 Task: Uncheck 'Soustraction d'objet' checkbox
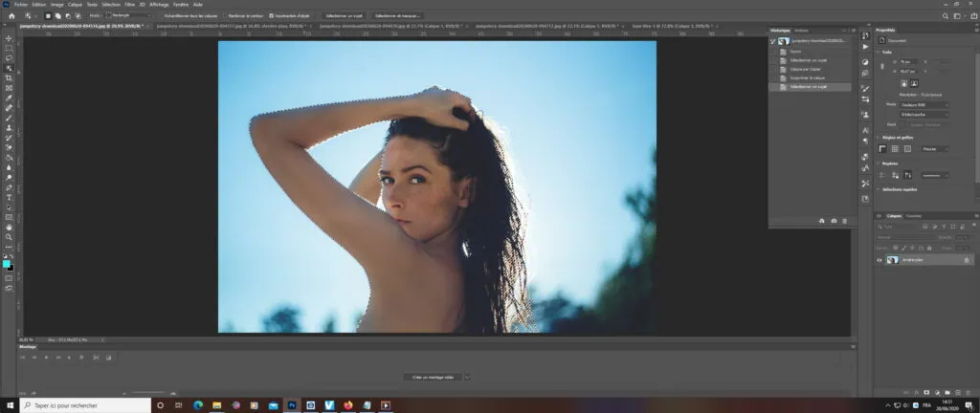coord(272,16)
